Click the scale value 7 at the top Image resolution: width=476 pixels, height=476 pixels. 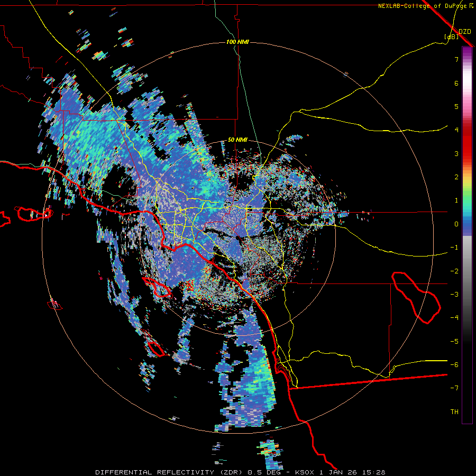[456, 59]
